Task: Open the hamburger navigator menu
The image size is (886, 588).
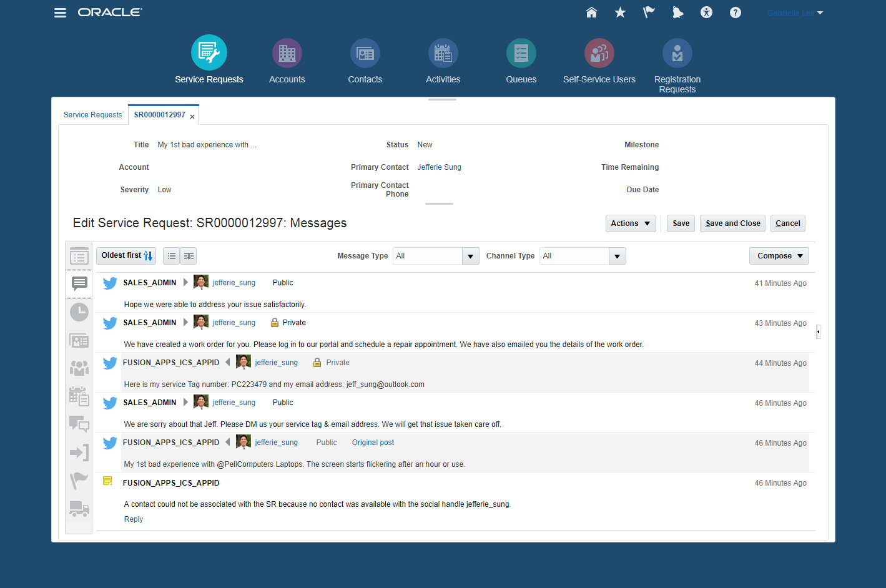Action: click(60, 12)
